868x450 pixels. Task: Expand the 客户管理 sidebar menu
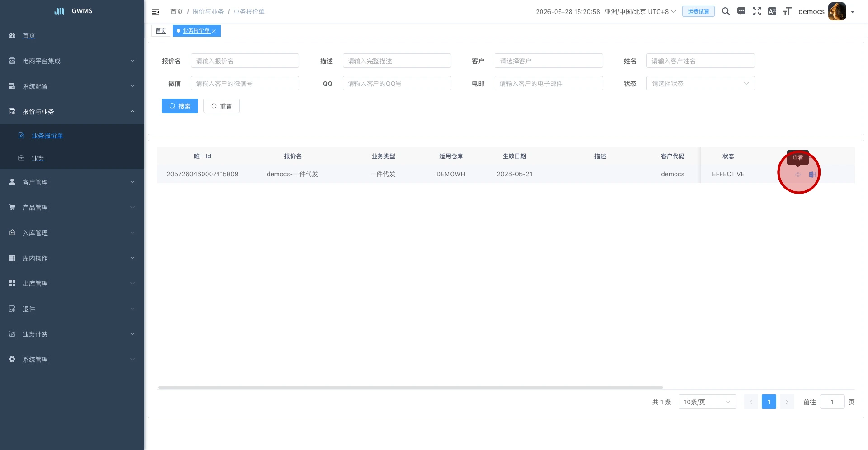pos(72,182)
